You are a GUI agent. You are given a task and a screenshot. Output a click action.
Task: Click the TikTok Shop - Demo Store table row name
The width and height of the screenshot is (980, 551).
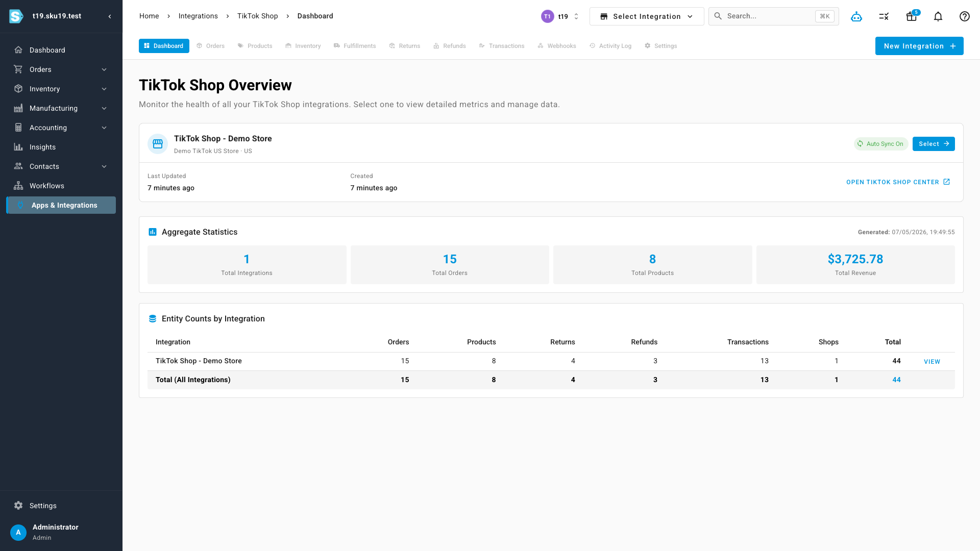point(199,361)
